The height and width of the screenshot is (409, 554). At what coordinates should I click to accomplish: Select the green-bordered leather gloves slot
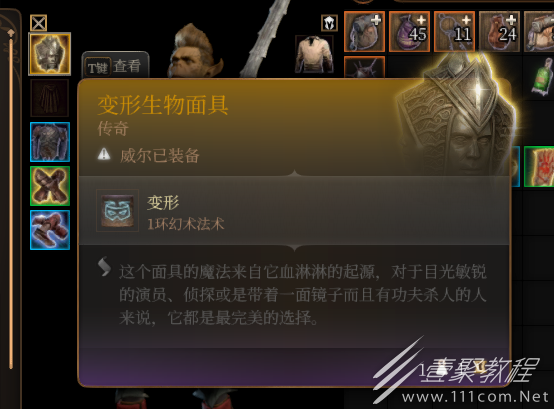click(x=50, y=186)
